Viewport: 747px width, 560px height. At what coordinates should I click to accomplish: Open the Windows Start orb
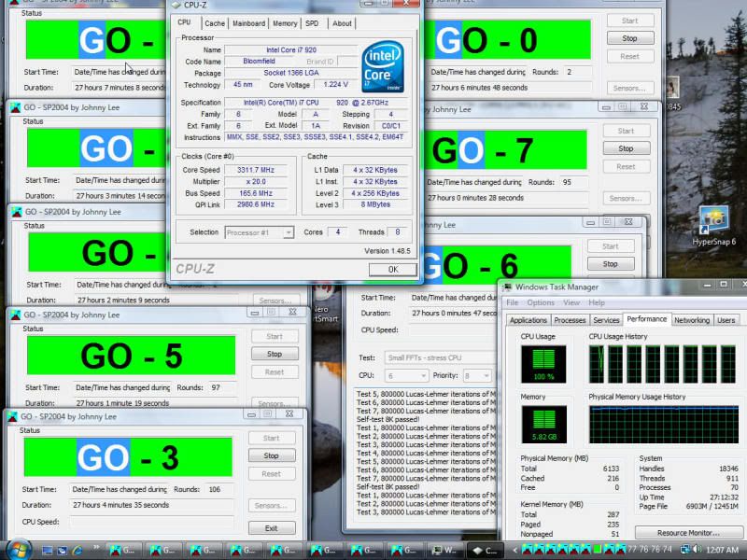[18, 550]
